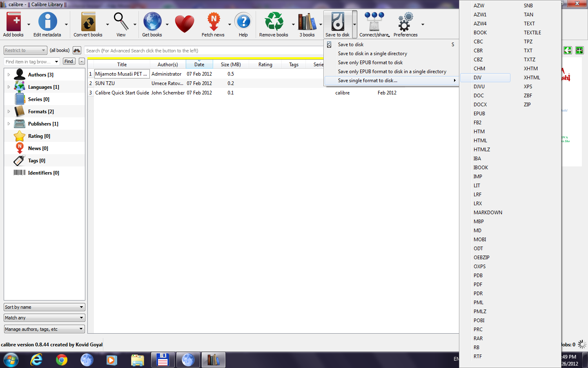
Task: Choose Save only EPUB format to disk
Action: (391, 63)
